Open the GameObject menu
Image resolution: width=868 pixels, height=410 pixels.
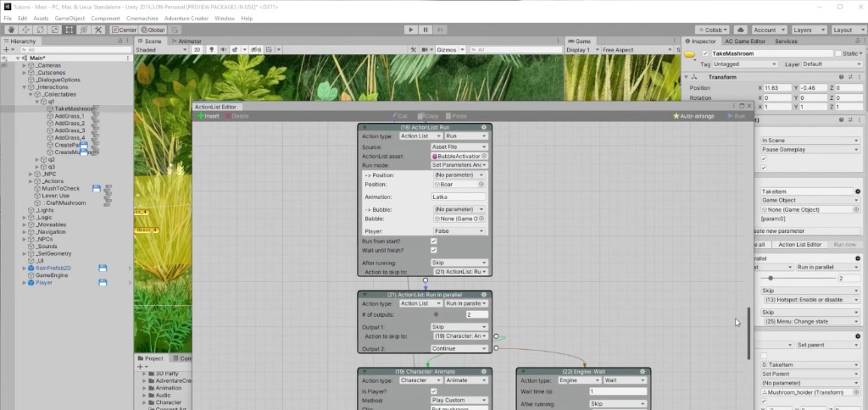70,19
